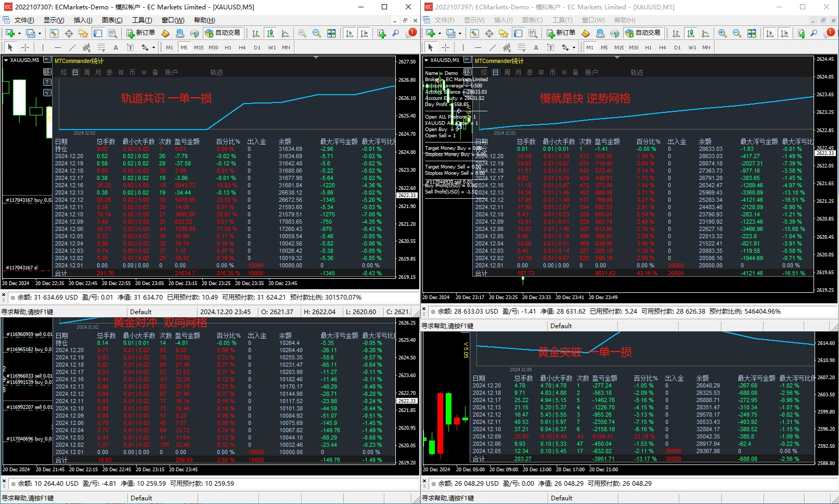Expand new chart dropdown arrow in right window
Screen dimensions: 839x504
440,33
